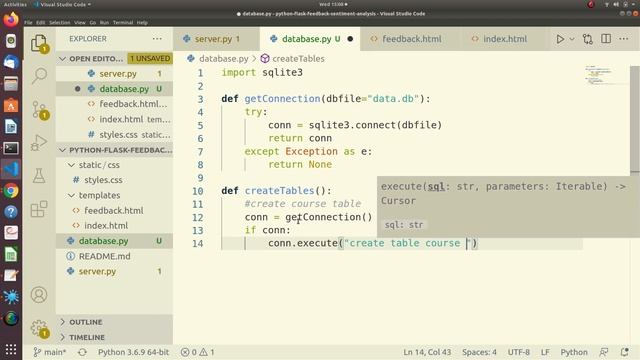The width and height of the screenshot is (640, 360).
Task: Open the Terminal menu
Action: click(x=123, y=22)
